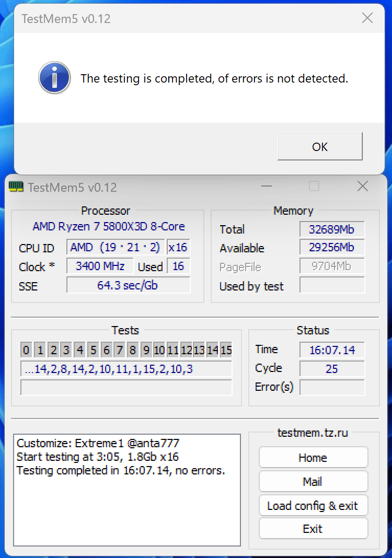This screenshot has height=558, width=392.
Task: Click OK in the completion dialog
Action: coord(320,146)
